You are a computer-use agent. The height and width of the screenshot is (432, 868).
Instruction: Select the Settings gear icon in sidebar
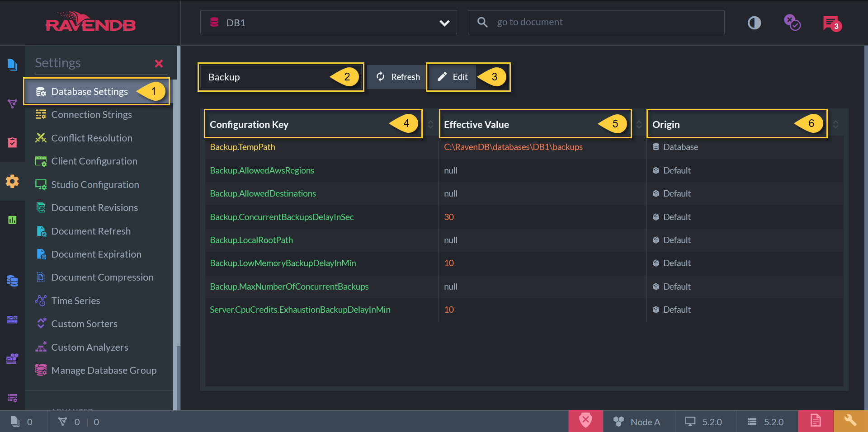coord(12,181)
